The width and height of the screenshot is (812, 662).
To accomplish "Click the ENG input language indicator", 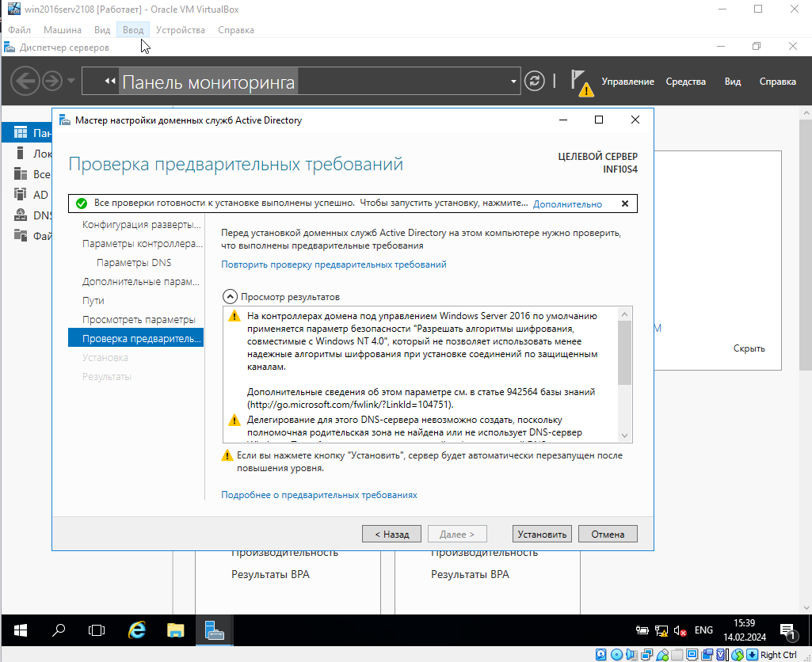I will [703, 630].
